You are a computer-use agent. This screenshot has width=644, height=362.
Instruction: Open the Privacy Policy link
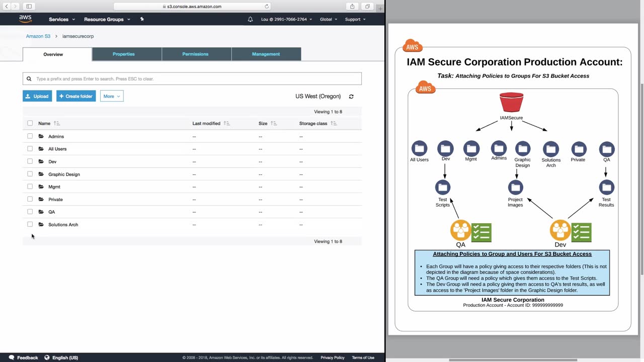coord(333,357)
